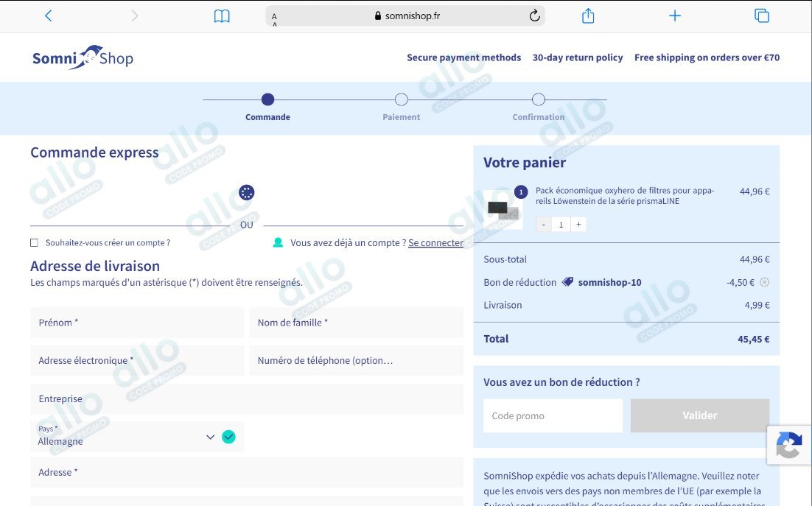
Task: Click the reCAPTCHA badge
Action: click(788, 445)
